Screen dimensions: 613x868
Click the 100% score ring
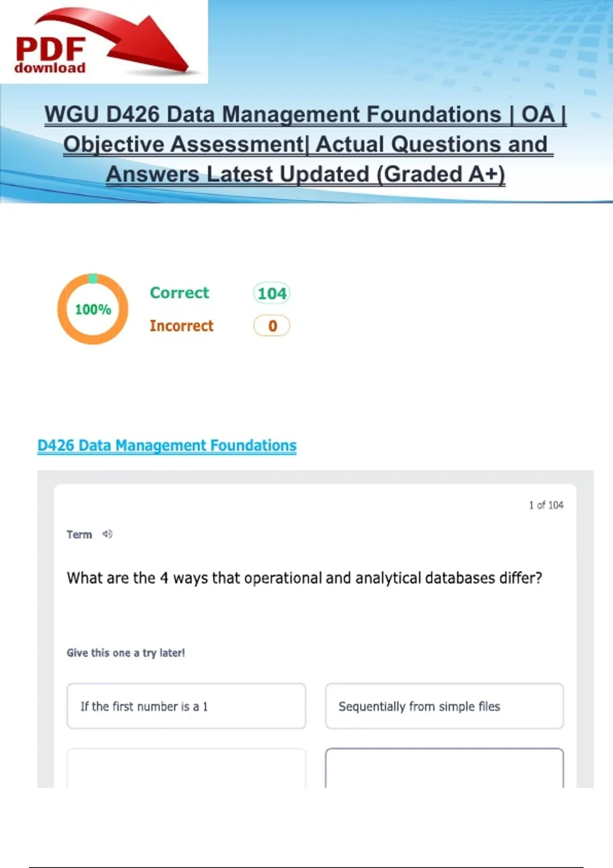point(92,309)
